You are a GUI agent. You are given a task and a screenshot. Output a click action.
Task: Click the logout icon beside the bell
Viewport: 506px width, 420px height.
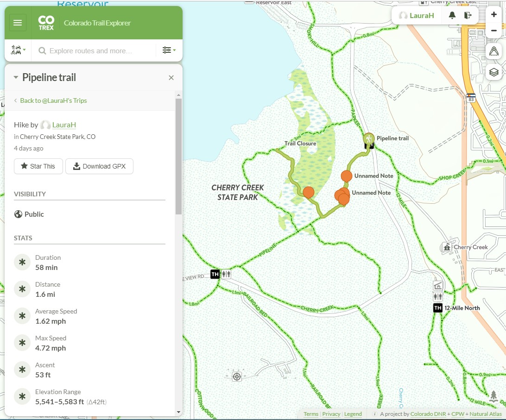(468, 15)
